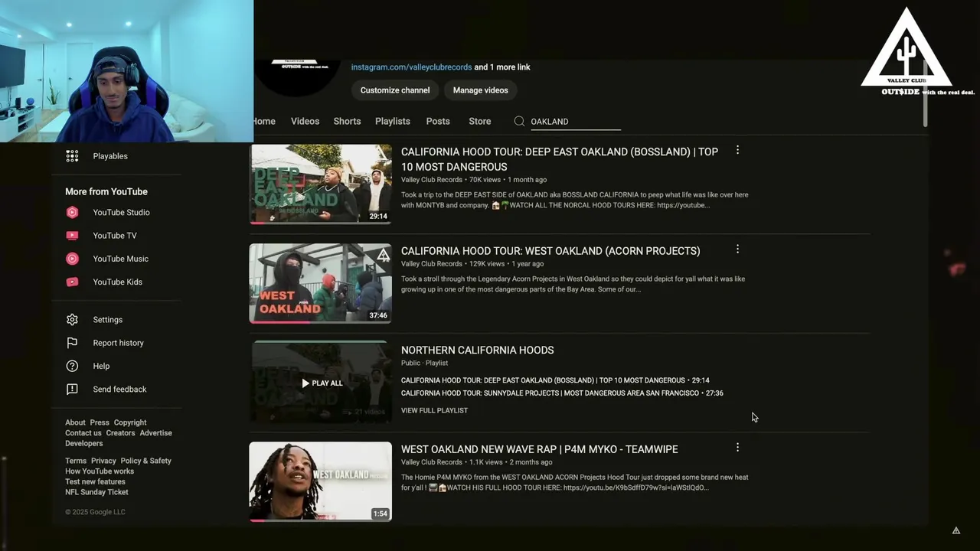Click Valley Club Records under the Deep East Oakland video
Image resolution: width=980 pixels, height=551 pixels.
pyautogui.click(x=432, y=180)
